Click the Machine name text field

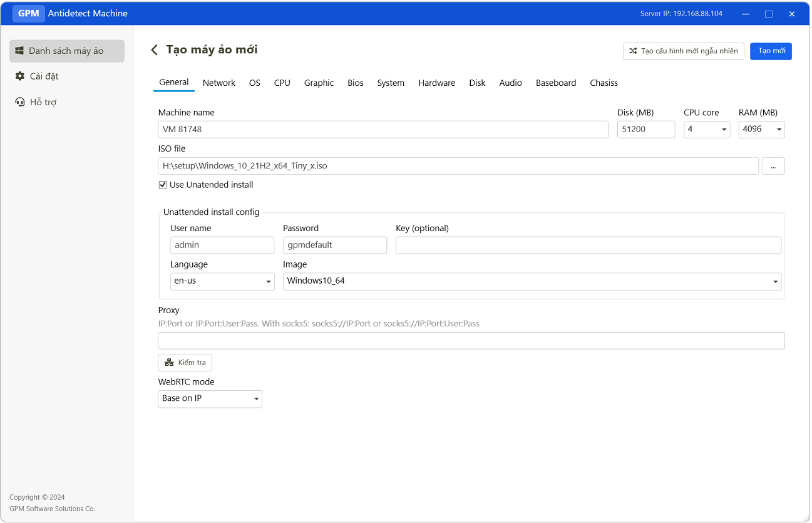[x=383, y=130]
